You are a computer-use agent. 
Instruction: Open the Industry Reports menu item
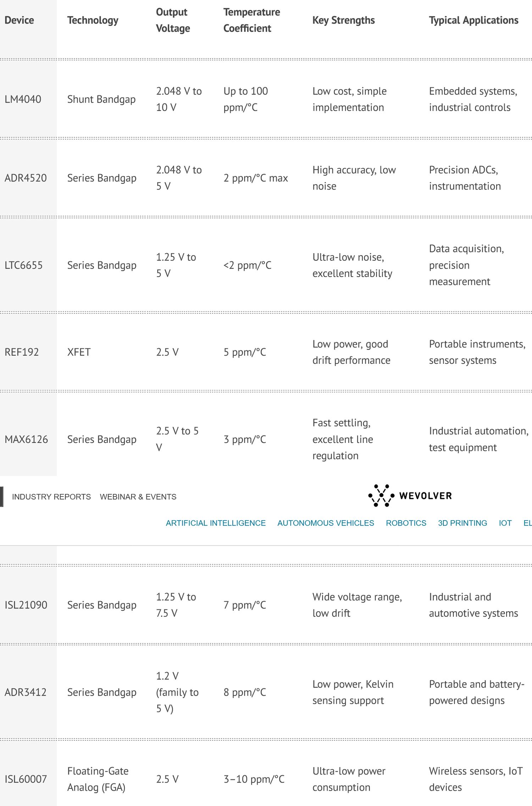tap(51, 497)
